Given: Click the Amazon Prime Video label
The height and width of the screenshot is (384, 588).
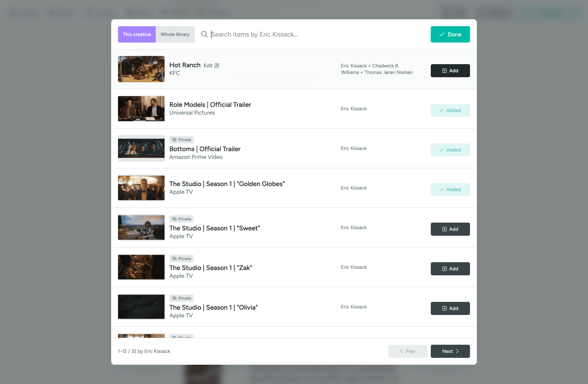Looking at the screenshot, I should pyautogui.click(x=196, y=157).
